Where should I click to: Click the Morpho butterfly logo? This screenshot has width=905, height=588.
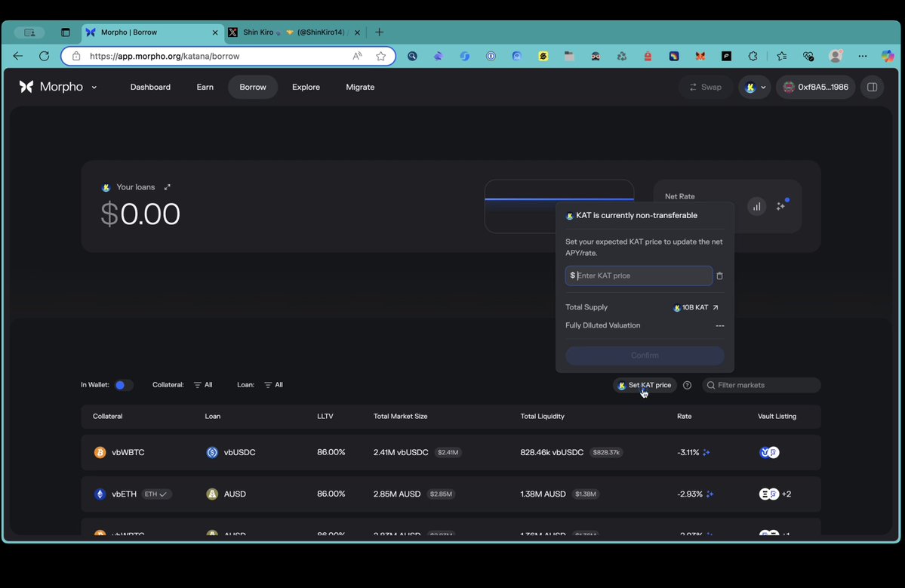26,87
